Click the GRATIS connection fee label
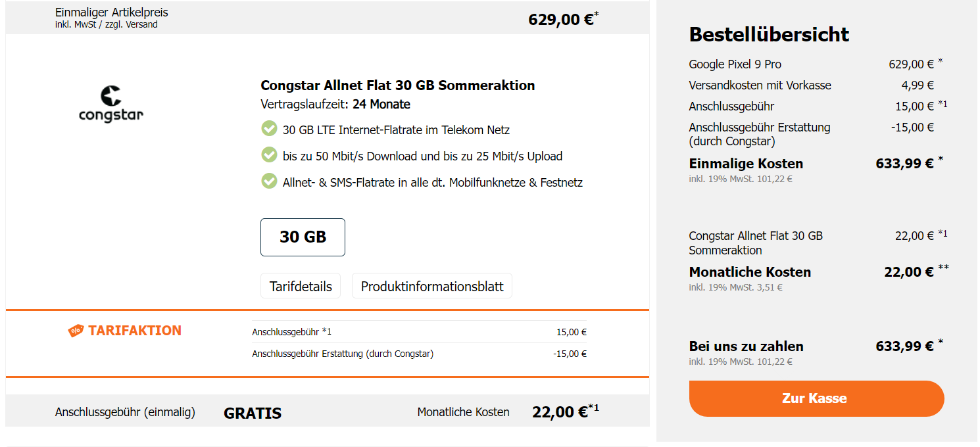980x447 pixels. (253, 413)
